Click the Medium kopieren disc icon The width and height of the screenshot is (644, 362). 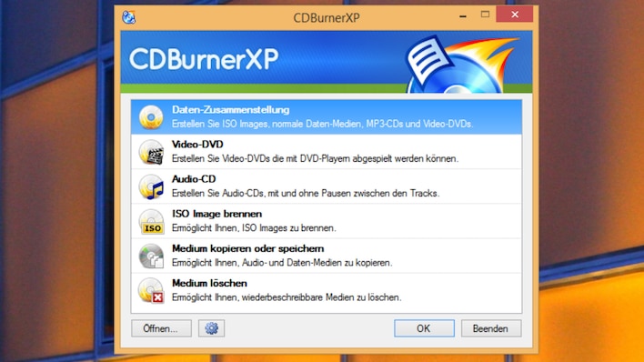(151, 256)
